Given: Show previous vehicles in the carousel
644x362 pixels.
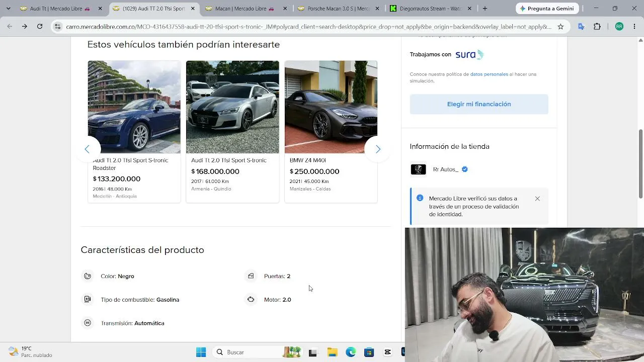Looking at the screenshot, I should pyautogui.click(x=87, y=149).
